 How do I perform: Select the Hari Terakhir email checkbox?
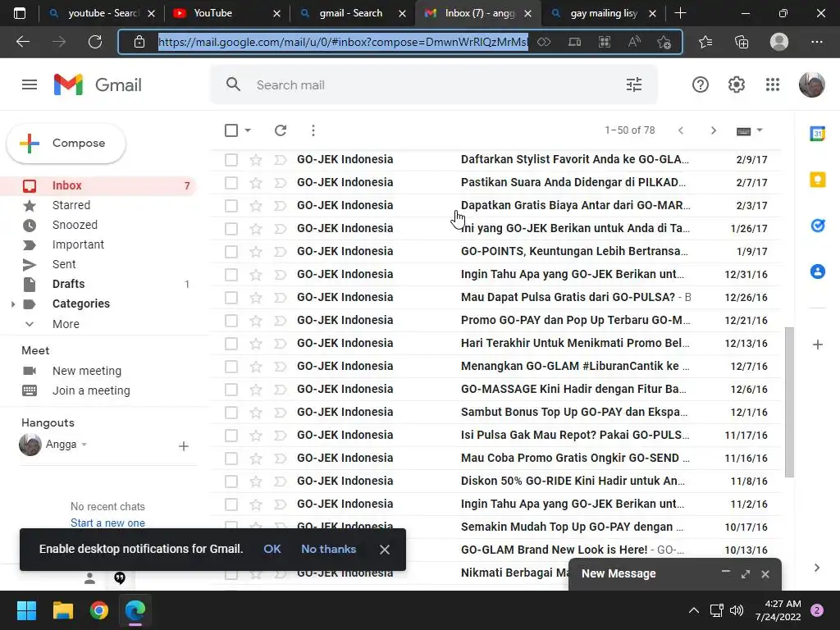(x=231, y=344)
